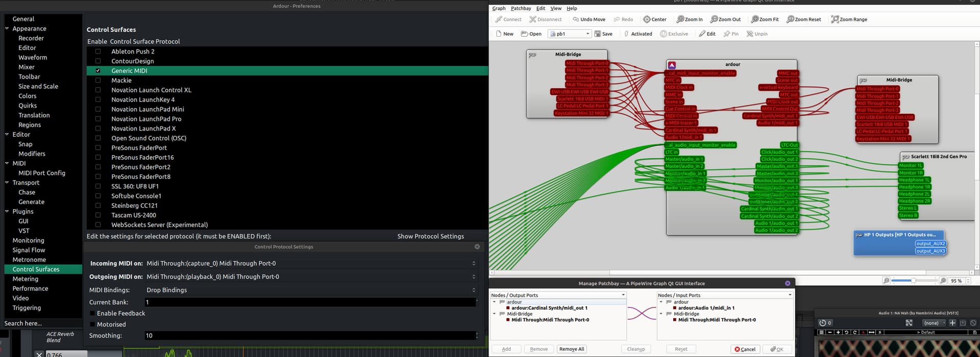Click the Center graph icon
This screenshot has width=980, height=357.
click(x=647, y=19)
